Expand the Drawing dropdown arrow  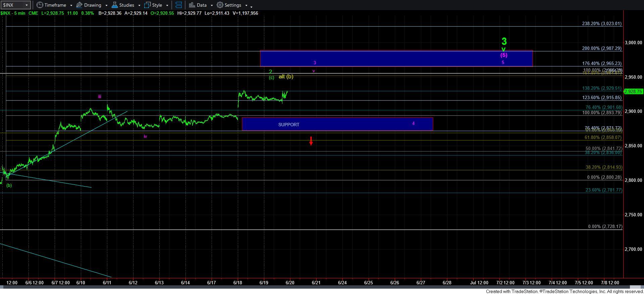(106, 5)
